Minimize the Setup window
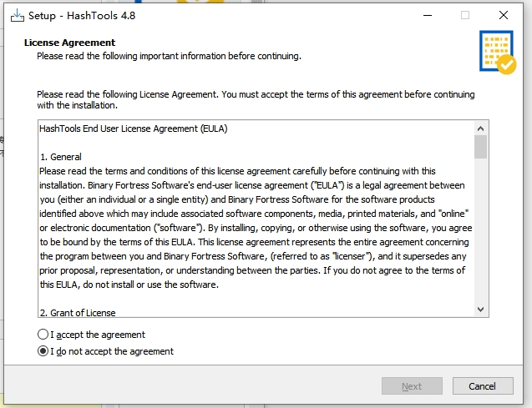The height and width of the screenshot is (408, 532). (x=426, y=15)
